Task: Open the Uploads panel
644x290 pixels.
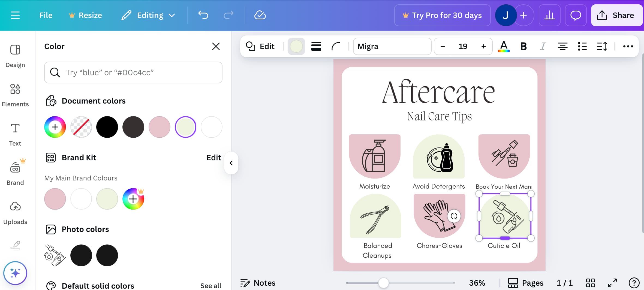Action: click(15, 212)
